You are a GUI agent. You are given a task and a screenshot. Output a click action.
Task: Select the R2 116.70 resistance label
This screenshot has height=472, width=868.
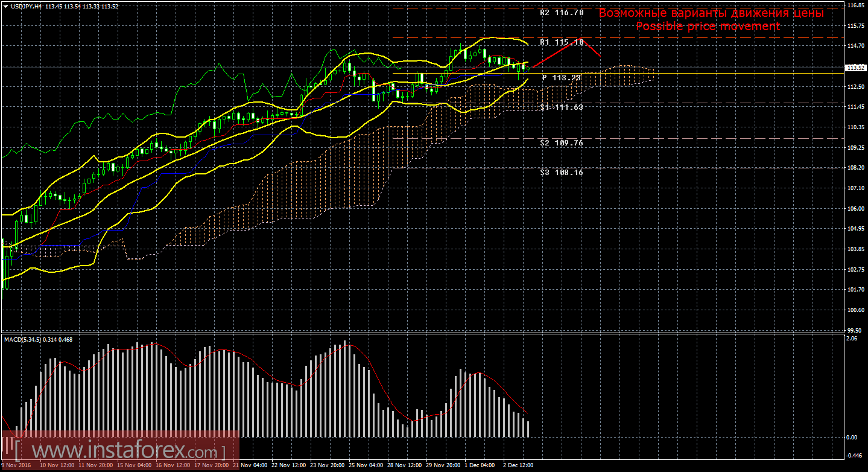coord(562,12)
